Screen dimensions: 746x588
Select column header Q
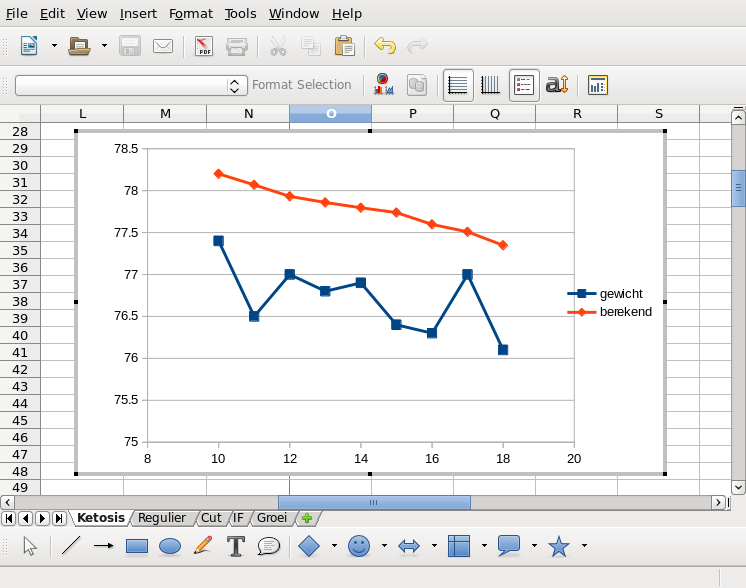(495, 114)
